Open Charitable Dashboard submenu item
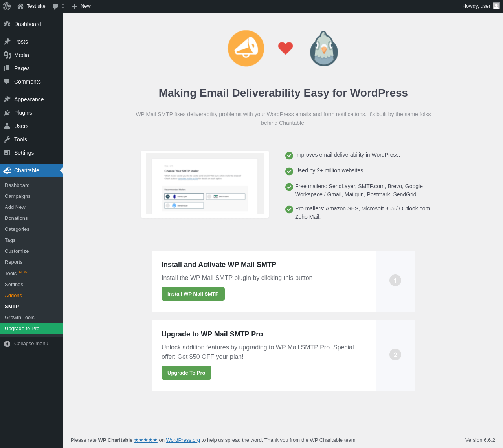Image resolution: width=503 pixels, height=448 pixels. 31,185
